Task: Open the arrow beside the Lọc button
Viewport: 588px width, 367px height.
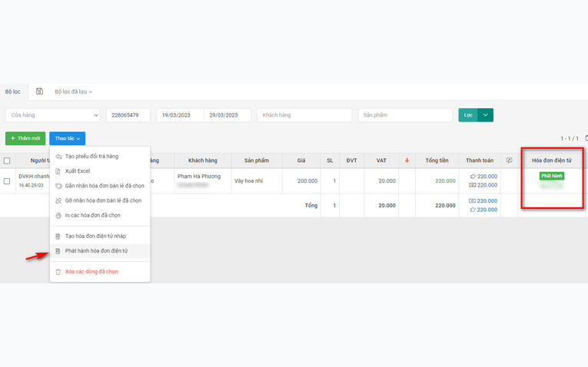Action: pyautogui.click(x=485, y=115)
